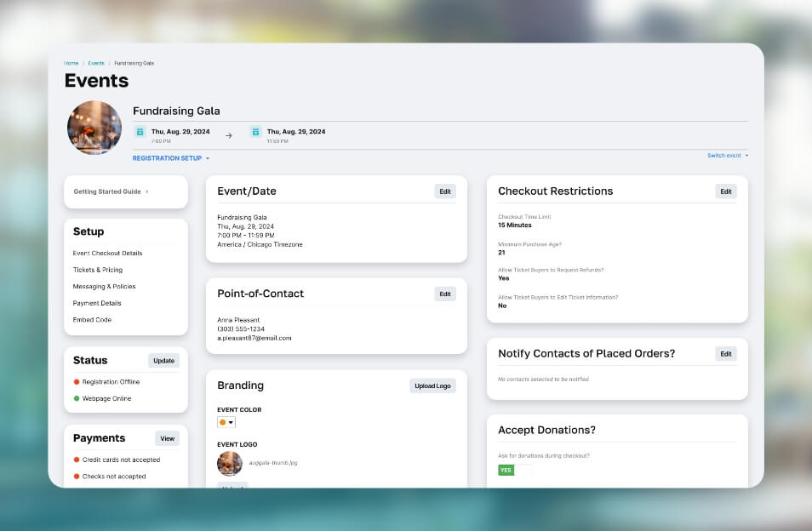Click the Status Update button
The height and width of the screenshot is (531, 812).
(163, 361)
